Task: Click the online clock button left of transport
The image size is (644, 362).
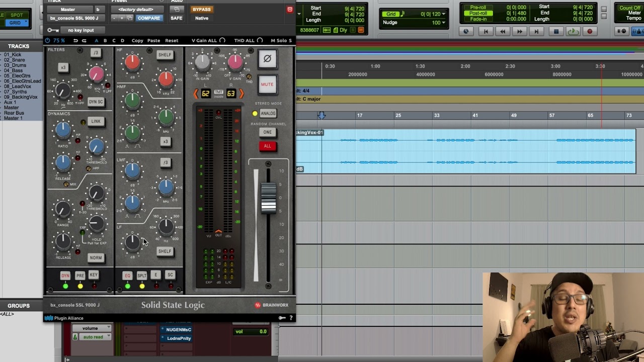Action: (x=466, y=31)
